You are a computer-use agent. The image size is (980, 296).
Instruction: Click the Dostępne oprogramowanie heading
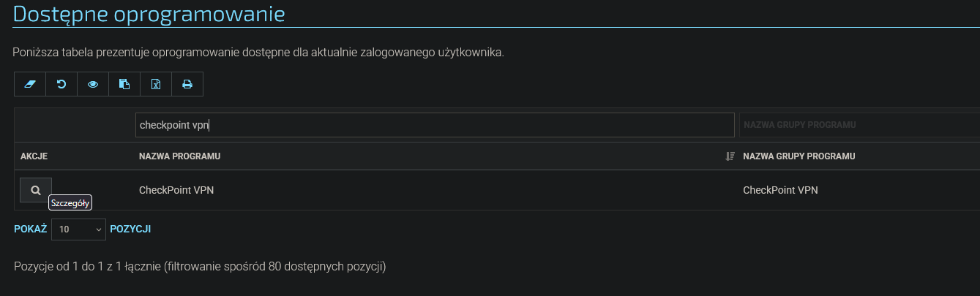[149, 13]
